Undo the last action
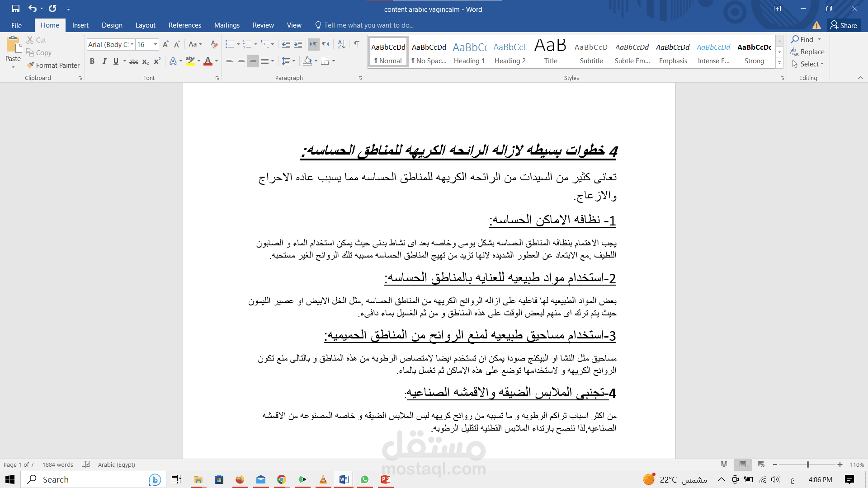This screenshot has width=868, height=488. (32, 9)
